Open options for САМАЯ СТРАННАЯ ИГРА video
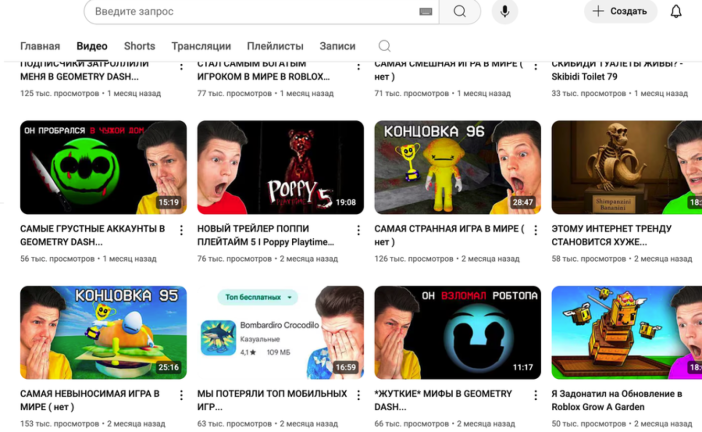The width and height of the screenshot is (702, 432). click(535, 229)
